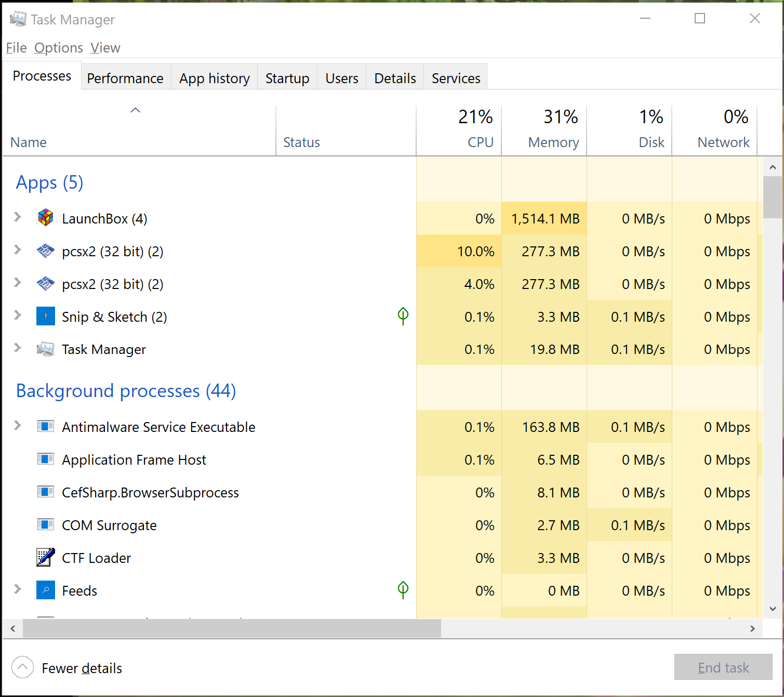This screenshot has height=697, width=784.
Task: Maximize the Task Manager window
Action: pyautogui.click(x=700, y=19)
